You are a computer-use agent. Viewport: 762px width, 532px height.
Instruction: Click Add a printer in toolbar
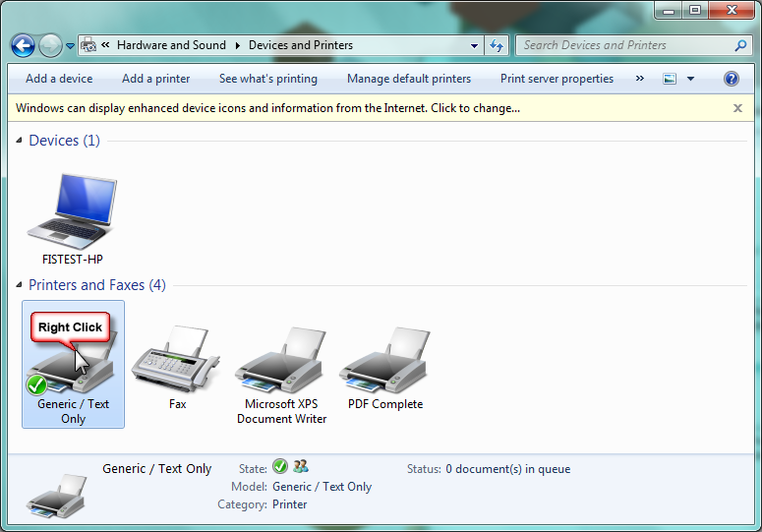[x=156, y=79]
